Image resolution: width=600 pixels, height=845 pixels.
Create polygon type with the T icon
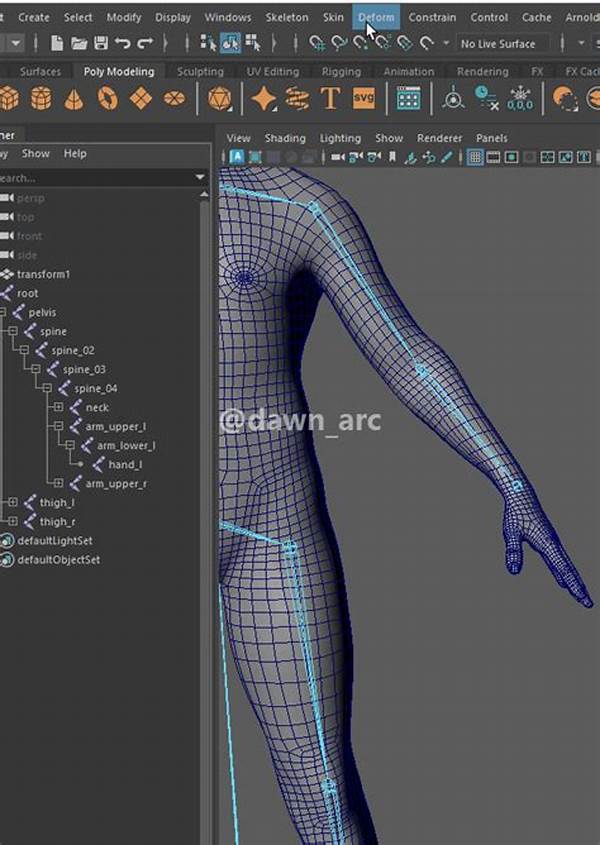330,99
